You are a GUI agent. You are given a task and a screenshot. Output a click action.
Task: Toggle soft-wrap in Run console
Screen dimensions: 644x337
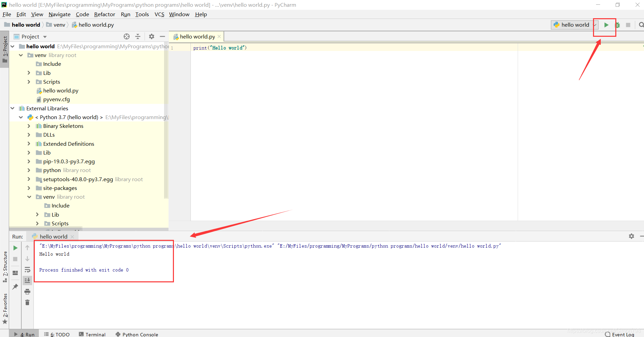pos(27,270)
